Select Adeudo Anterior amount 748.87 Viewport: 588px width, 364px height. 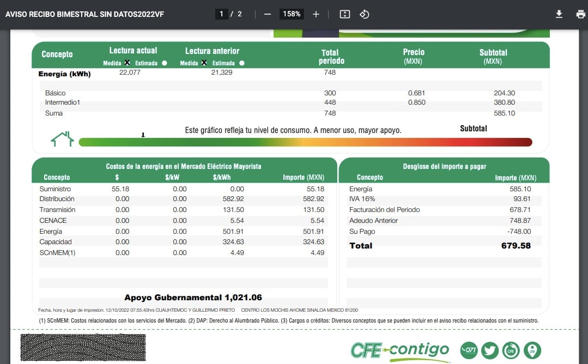point(520,221)
